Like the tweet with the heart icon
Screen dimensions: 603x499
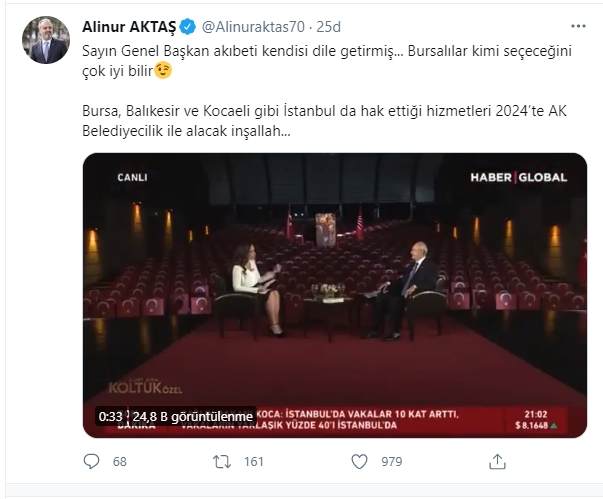tap(360, 461)
